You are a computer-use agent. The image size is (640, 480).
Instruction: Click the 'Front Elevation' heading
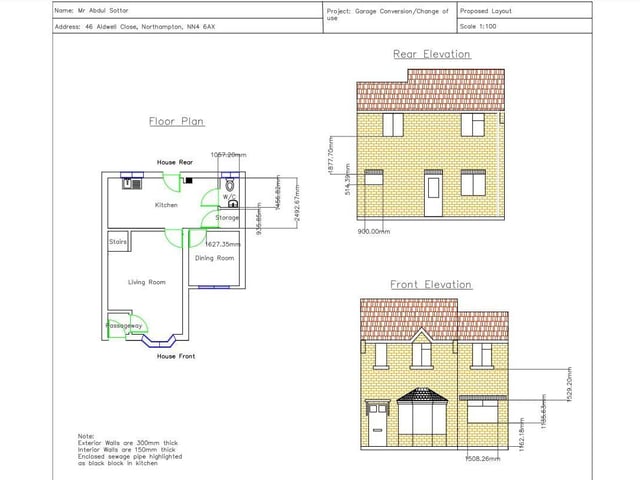[x=431, y=284]
